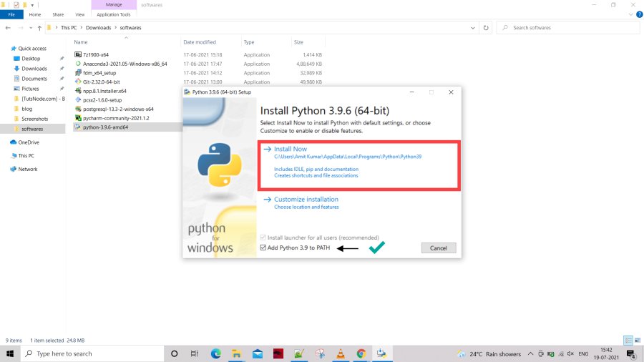Screen dimensions: 644x362
Task: Open the Mail app from taskbar
Action: click(x=258, y=354)
